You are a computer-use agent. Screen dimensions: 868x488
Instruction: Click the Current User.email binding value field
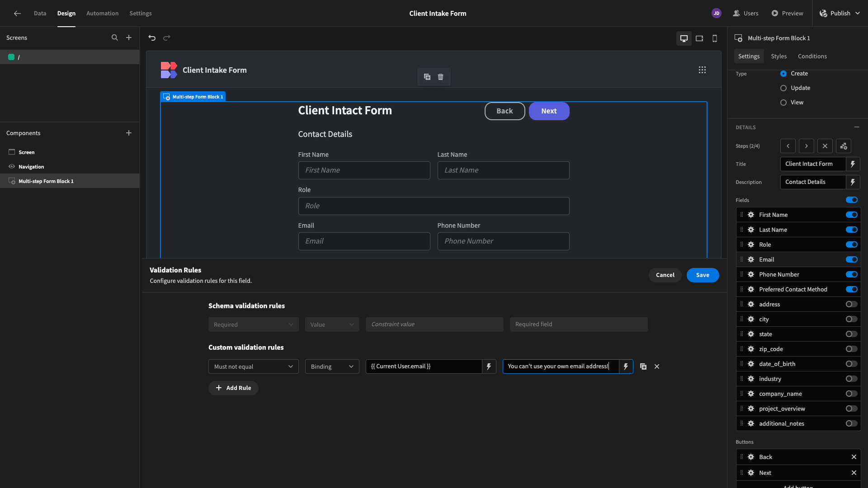point(424,366)
